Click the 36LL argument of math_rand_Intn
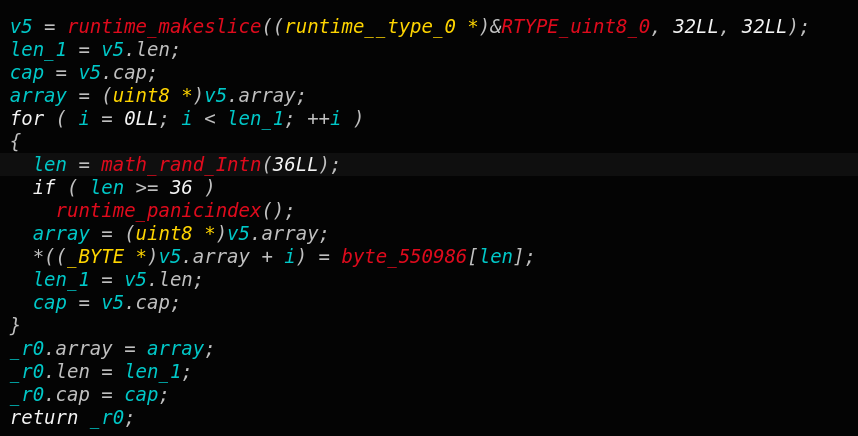Viewport: 858px width, 436px height. (x=295, y=164)
